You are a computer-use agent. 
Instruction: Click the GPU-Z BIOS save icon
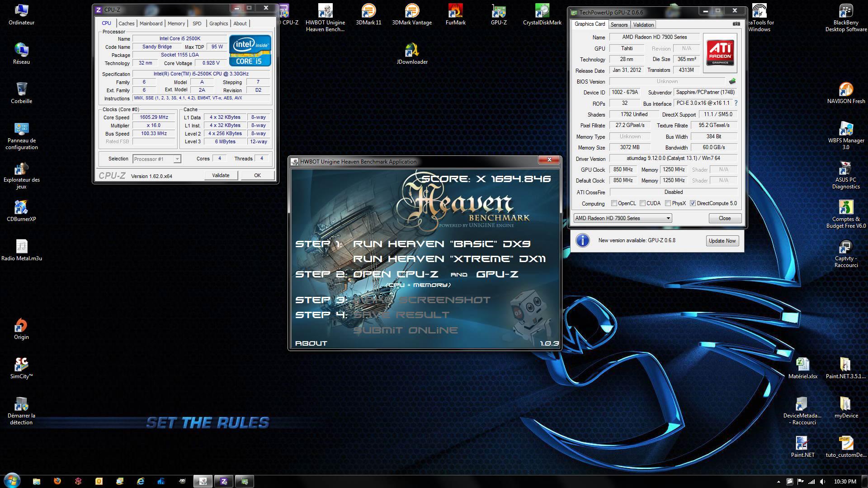click(x=732, y=81)
